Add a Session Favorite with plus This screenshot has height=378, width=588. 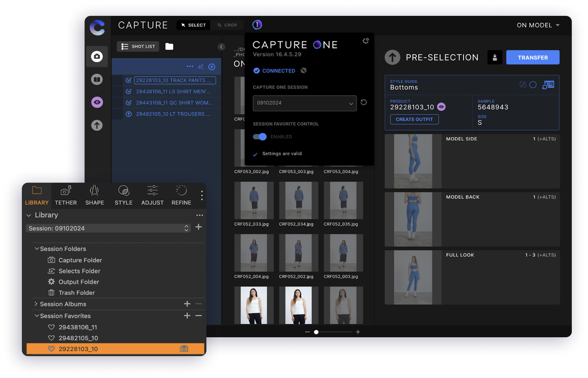click(187, 315)
